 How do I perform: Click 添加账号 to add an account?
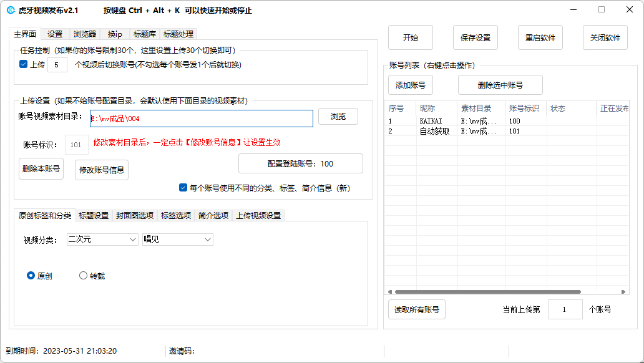pyautogui.click(x=410, y=85)
